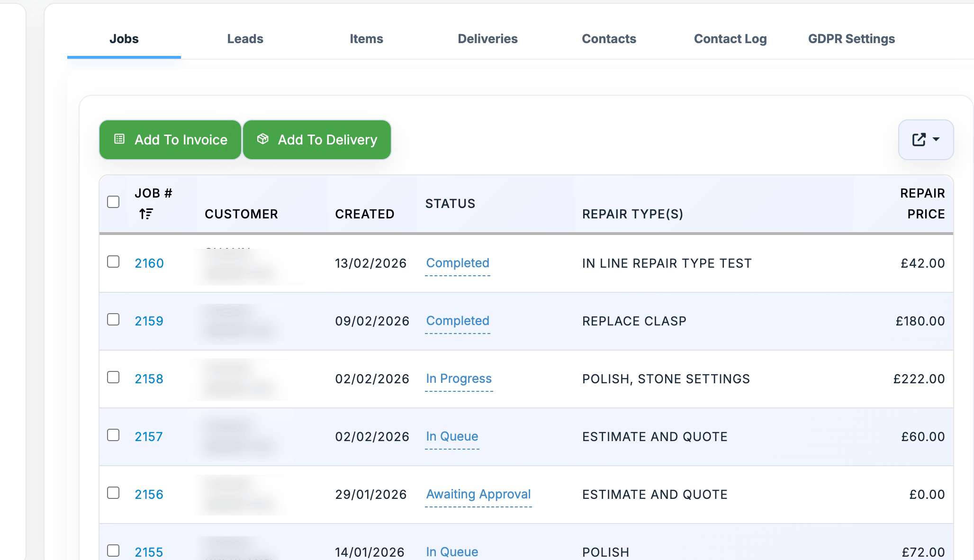Open the Contact Log tab
Image resolution: width=974 pixels, height=560 pixels.
point(730,39)
